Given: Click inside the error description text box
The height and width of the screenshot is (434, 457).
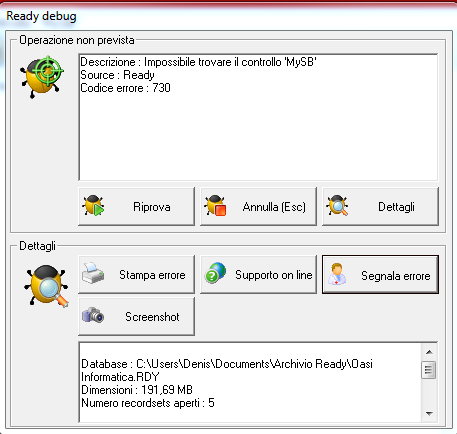Looking at the screenshot, I should click(x=258, y=117).
